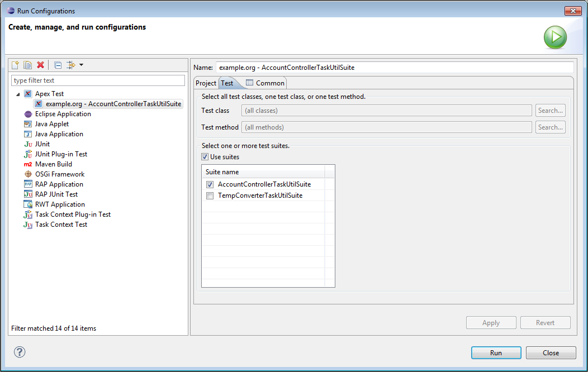Viewport: 588px width, 372px height.
Task: Click the Eclipse icon in title bar
Action: coord(11,11)
